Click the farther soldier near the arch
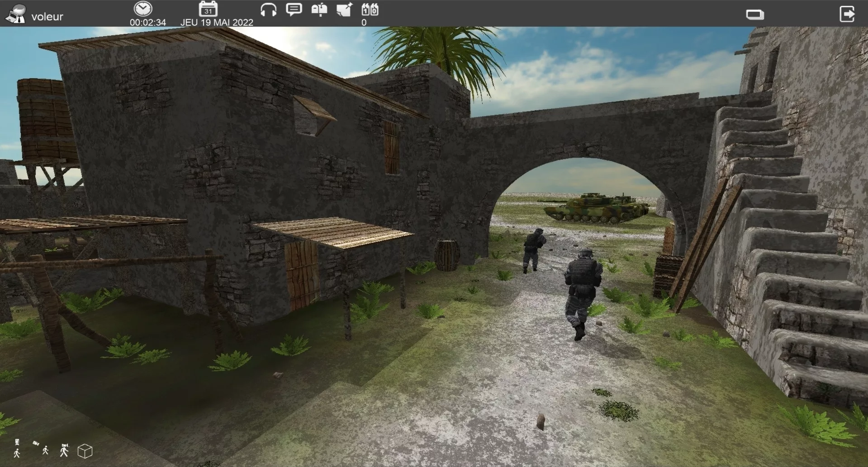The image size is (868, 467). (534, 250)
